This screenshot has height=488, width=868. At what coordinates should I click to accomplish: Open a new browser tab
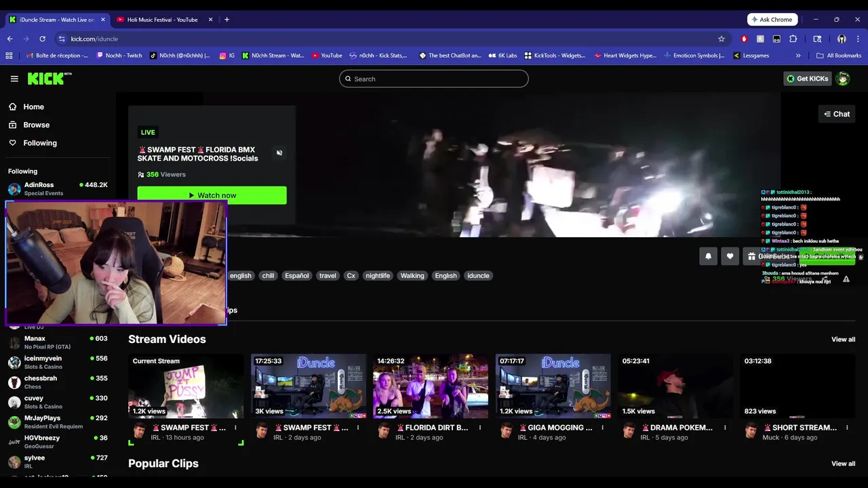tap(226, 20)
